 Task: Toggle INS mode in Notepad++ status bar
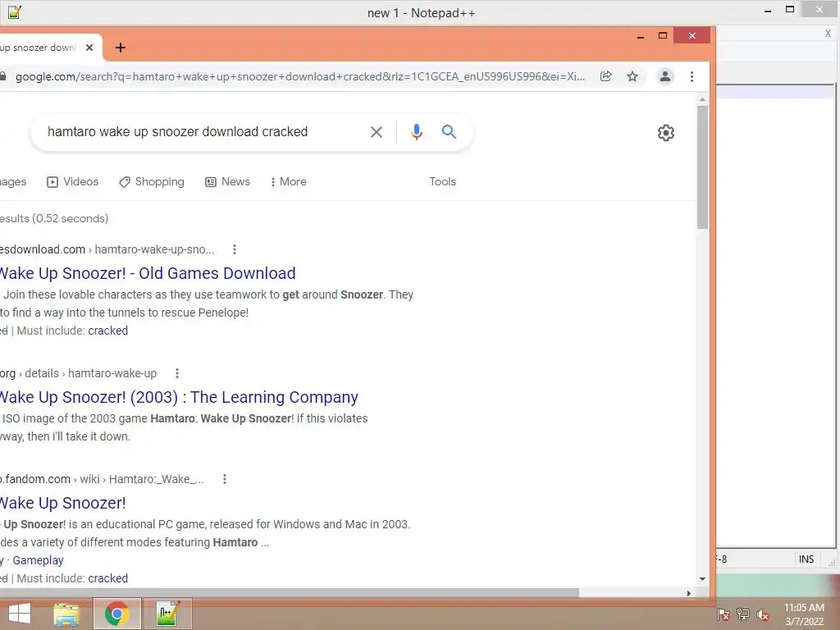point(806,559)
